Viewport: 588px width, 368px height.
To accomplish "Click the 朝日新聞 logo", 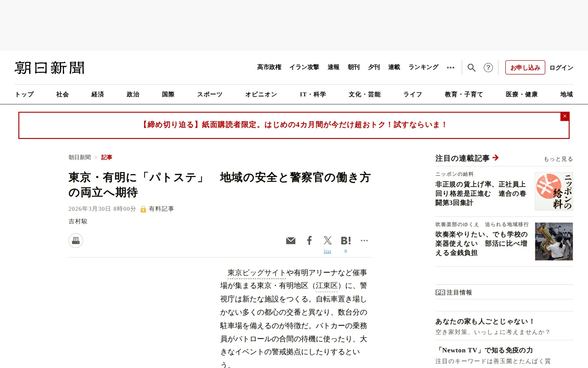I will [50, 68].
